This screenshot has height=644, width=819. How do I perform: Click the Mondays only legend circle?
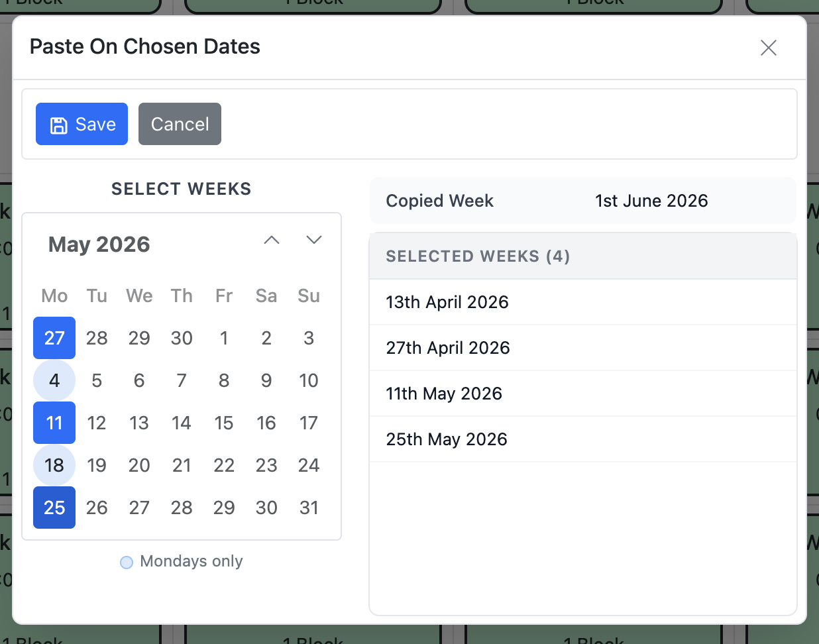pyautogui.click(x=127, y=563)
